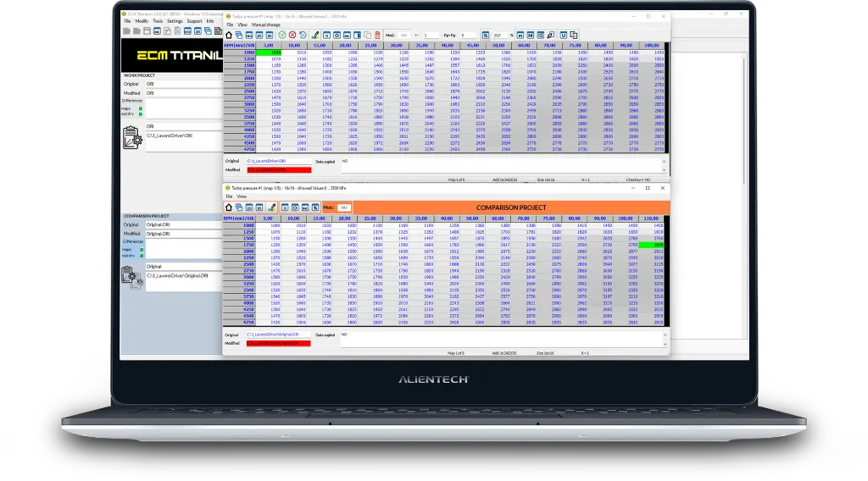Viewport: 868px width, 481px height.
Task: Open the Settings menu in main window
Action: (175, 21)
